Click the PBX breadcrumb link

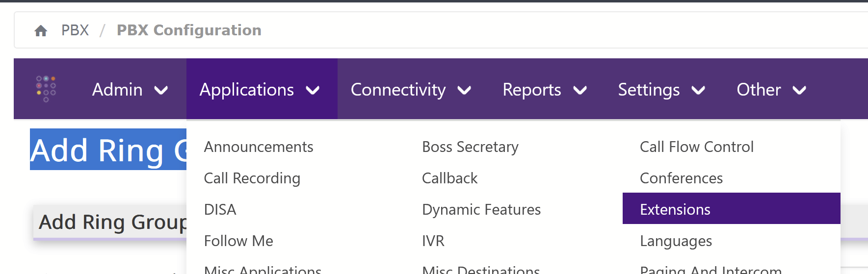[75, 30]
